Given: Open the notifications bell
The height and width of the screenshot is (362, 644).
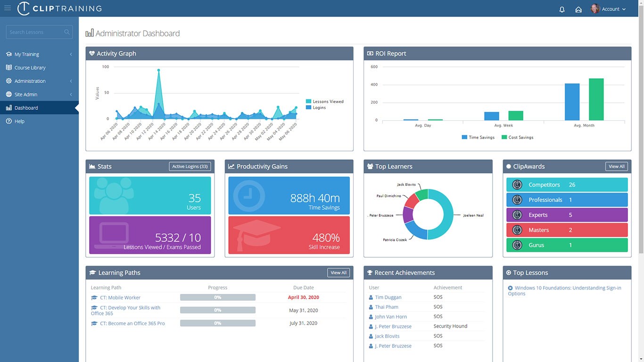Looking at the screenshot, I should tap(562, 9).
